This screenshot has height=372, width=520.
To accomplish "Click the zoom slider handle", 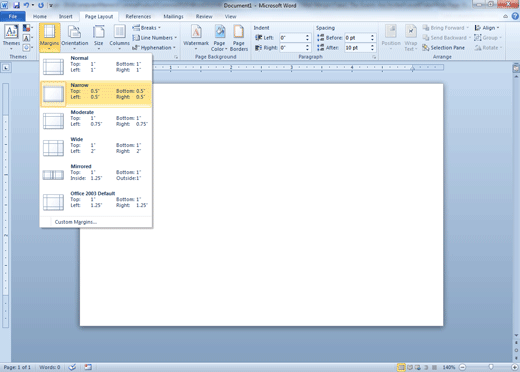I will pyautogui.click(x=491, y=367).
